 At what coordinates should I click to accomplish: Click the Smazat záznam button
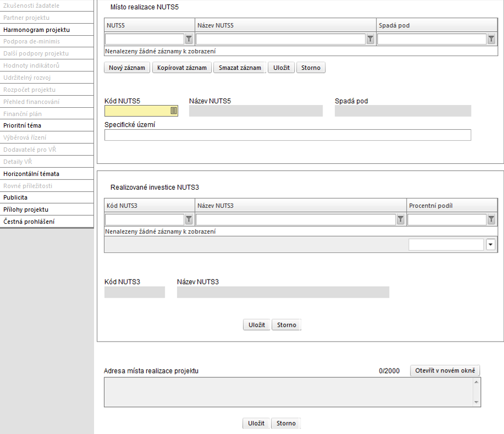pyautogui.click(x=240, y=68)
